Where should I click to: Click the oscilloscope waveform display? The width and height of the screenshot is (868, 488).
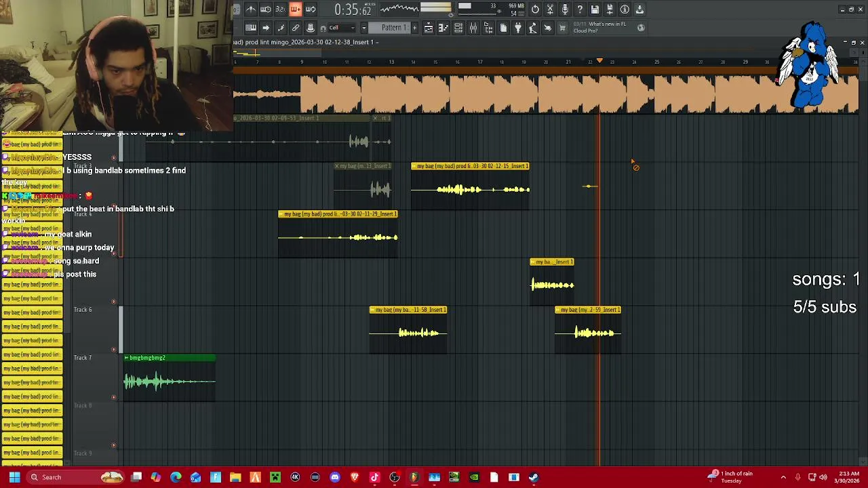point(399,9)
